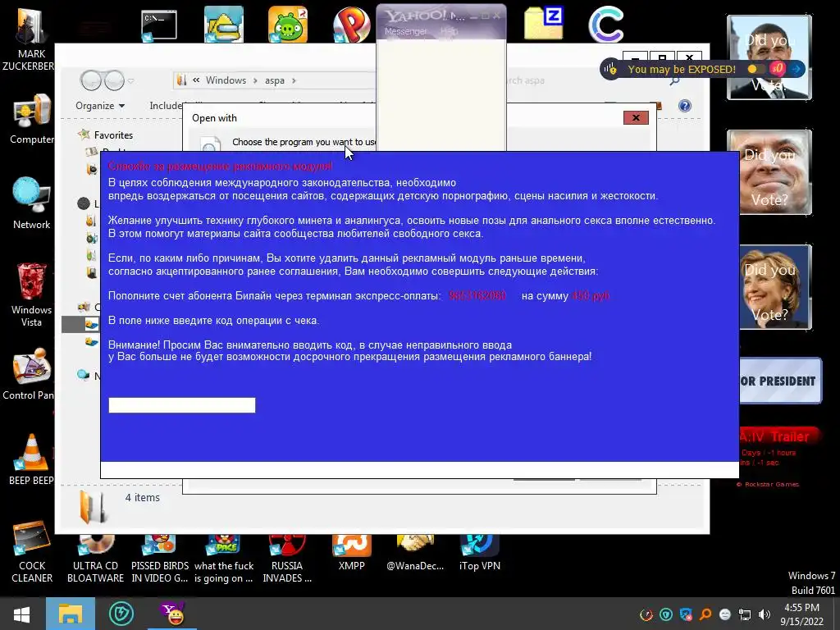Click the blue arrow in EXPOSED banner
The height and width of the screenshot is (630, 840).
coord(797,69)
